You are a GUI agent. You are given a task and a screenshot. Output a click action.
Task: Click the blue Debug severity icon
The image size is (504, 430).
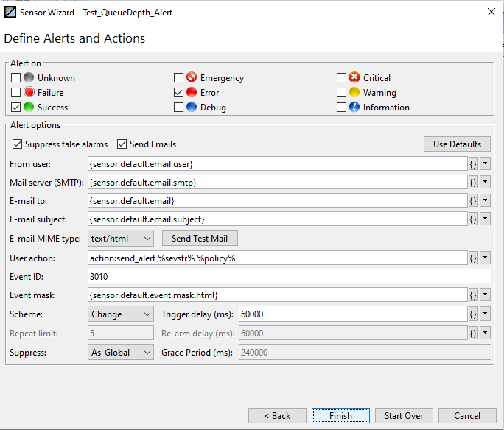[x=192, y=107]
